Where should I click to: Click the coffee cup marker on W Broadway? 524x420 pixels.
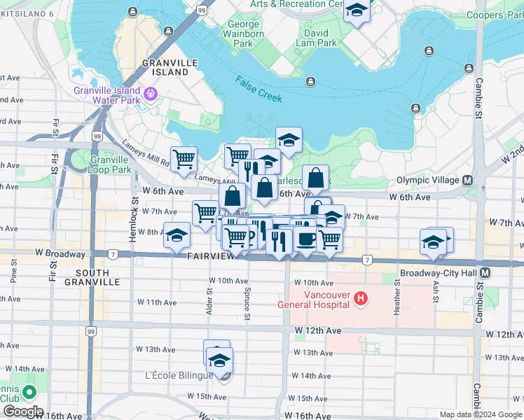click(x=306, y=239)
